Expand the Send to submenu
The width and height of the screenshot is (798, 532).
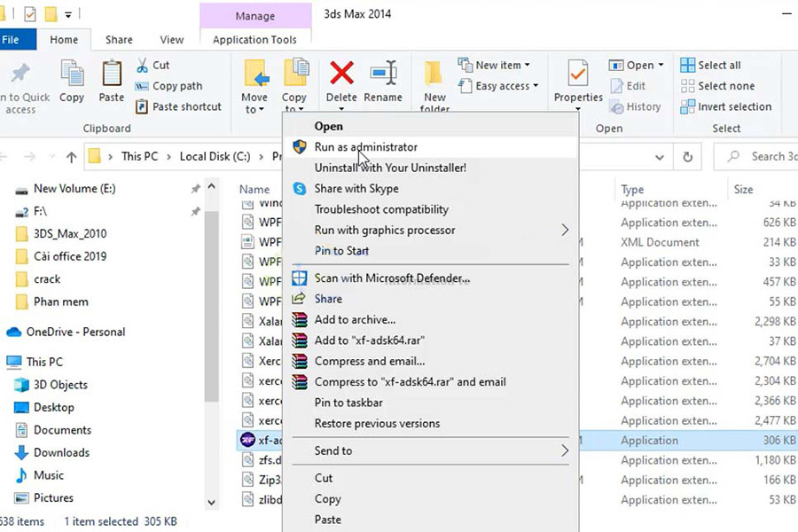point(565,450)
